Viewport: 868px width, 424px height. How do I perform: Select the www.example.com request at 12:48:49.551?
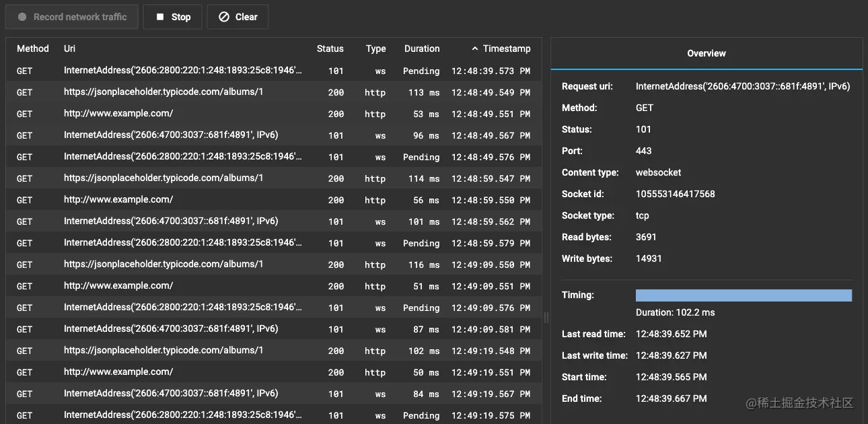[x=274, y=114]
